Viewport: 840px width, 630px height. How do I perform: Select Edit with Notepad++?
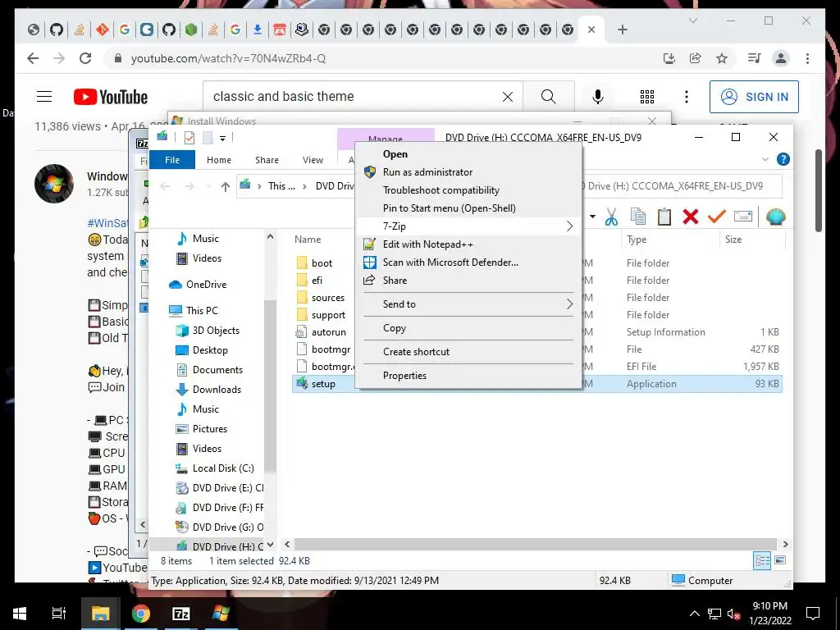tap(427, 244)
